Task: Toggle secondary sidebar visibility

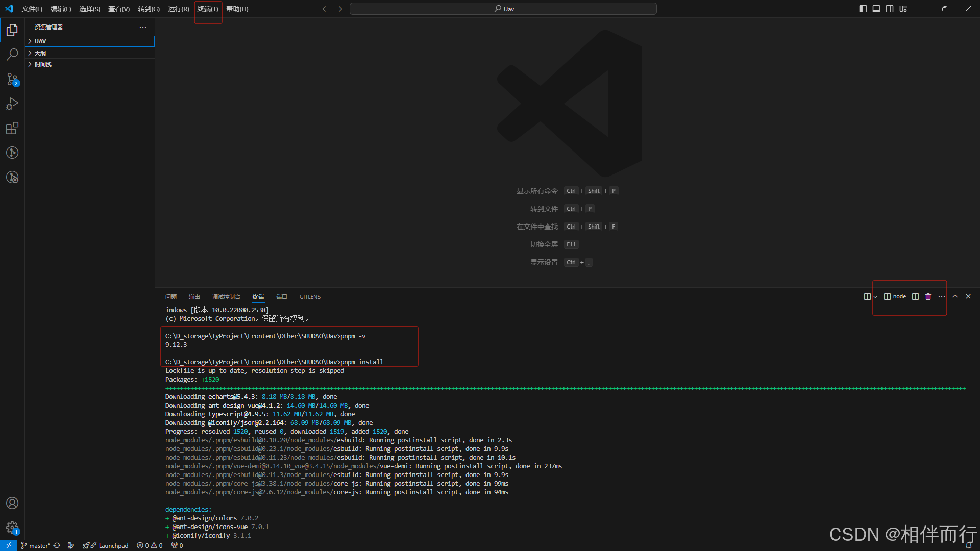Action: tap(890, 9)
